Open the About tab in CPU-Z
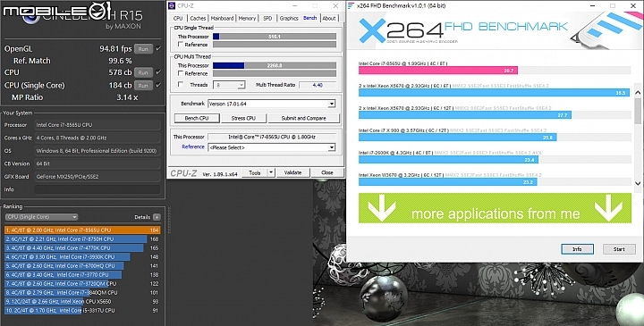 329,19
